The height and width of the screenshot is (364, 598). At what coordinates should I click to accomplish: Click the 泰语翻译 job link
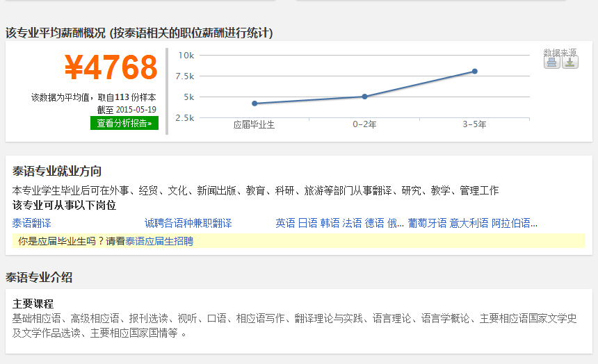[x=32, y=223]
